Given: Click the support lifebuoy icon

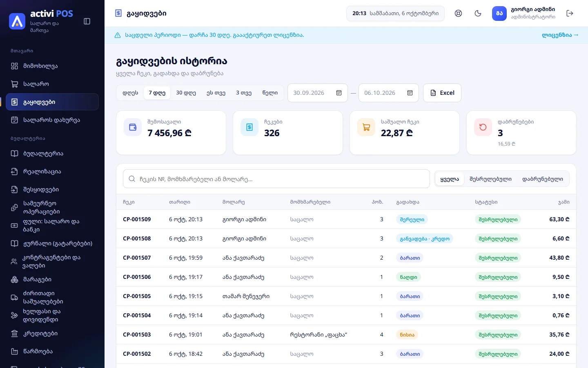Looking at the screenshot, I should pyautogui.click(x=459, y=13).
